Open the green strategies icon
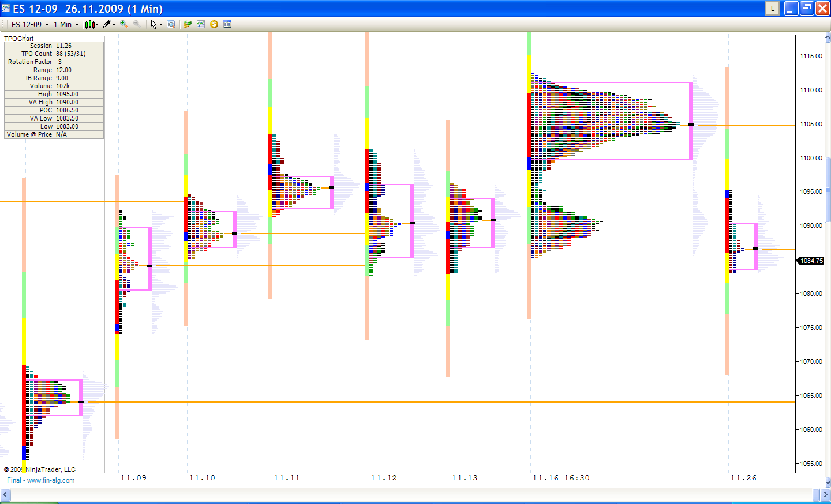 (188, 24)
